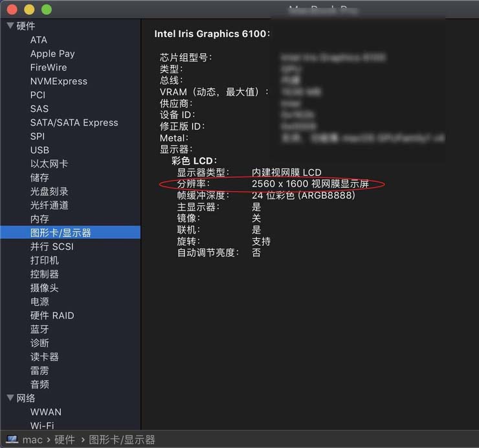Click the 硬件 category header

26,26
